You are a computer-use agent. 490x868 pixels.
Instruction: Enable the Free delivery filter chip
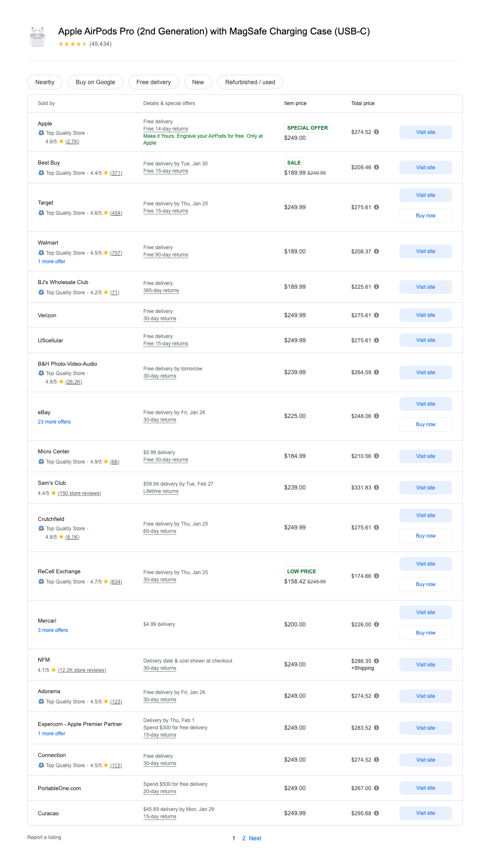154,82
